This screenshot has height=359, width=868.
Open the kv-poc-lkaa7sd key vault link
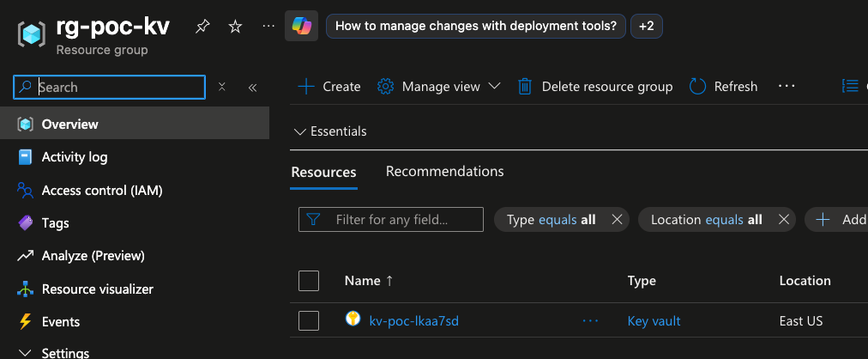[413, 320]
